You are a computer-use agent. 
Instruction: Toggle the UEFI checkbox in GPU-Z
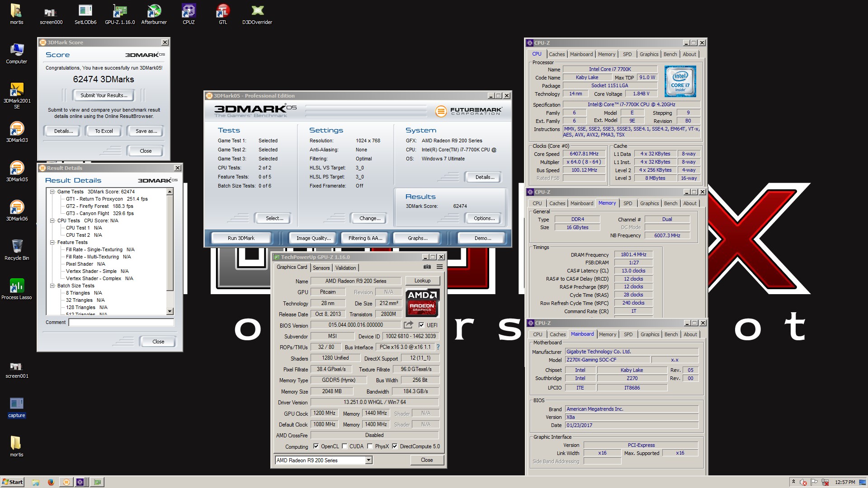click(x=421, y=325)
